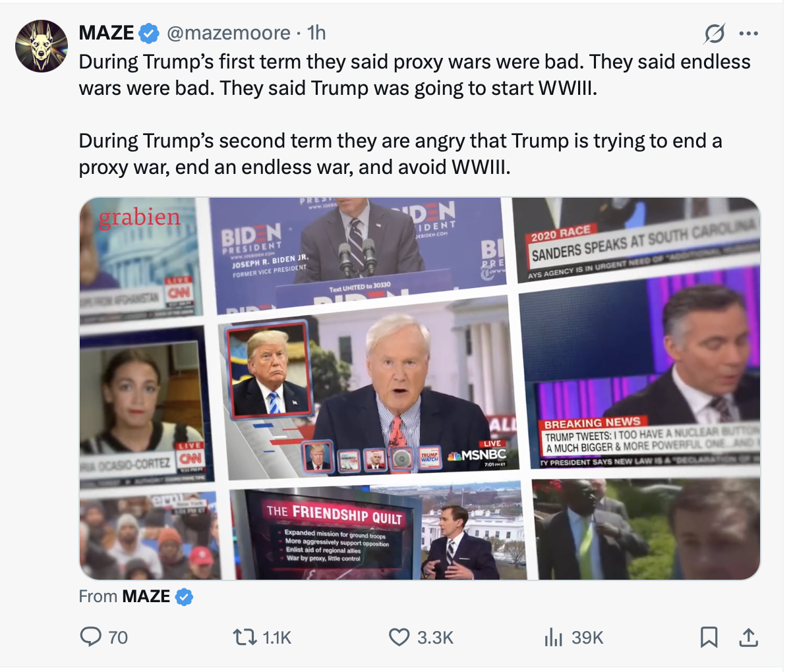The height and width of the screenshot is (672, 795).
Task: Open the three-dot more options menu
Action: coord(748,33)
